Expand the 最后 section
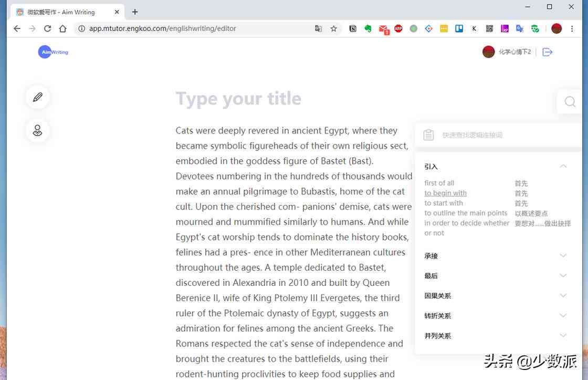588x380 pixels. click(496, 275)
